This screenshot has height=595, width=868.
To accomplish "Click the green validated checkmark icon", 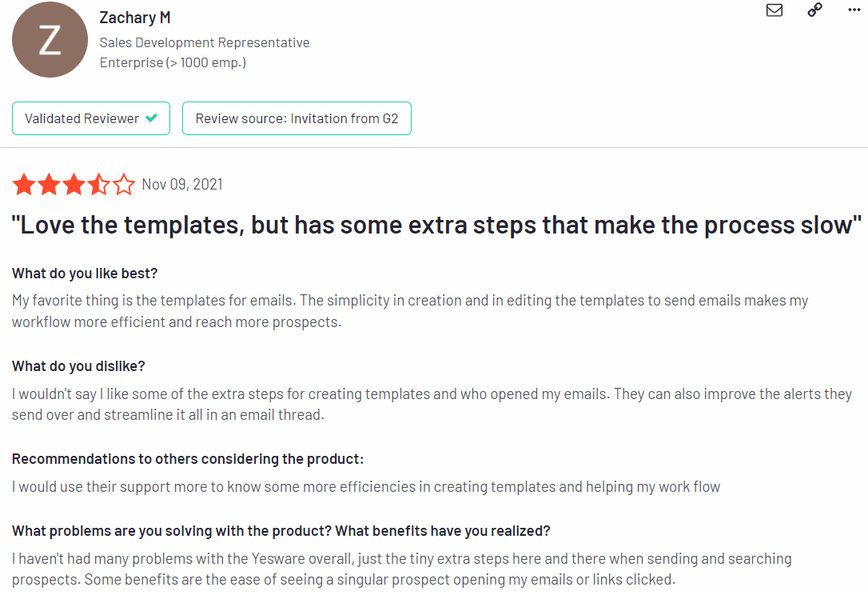I will pos(151,118).
